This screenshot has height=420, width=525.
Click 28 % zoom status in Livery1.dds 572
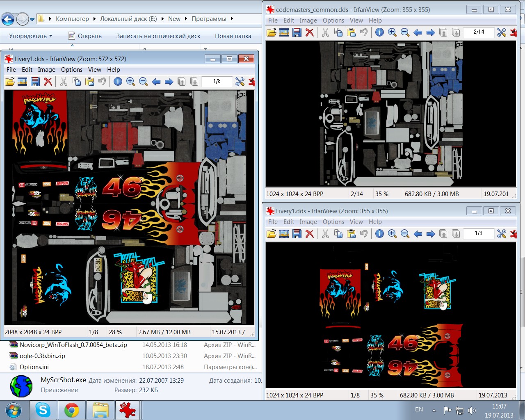[x=115, y=332]
